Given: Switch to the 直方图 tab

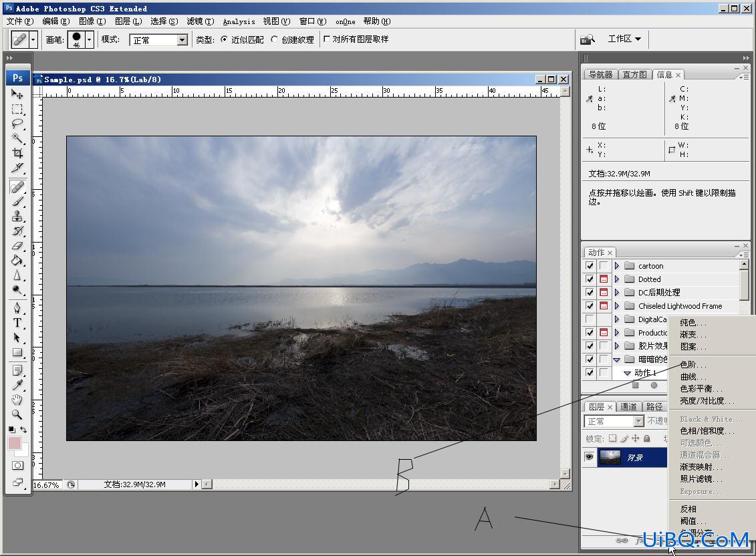Looking at the screenshot, I should [x=634, y=74].
